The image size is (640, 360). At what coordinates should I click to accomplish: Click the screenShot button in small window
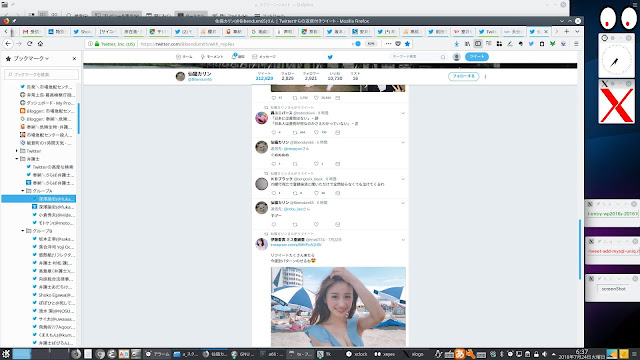[613, 289]
